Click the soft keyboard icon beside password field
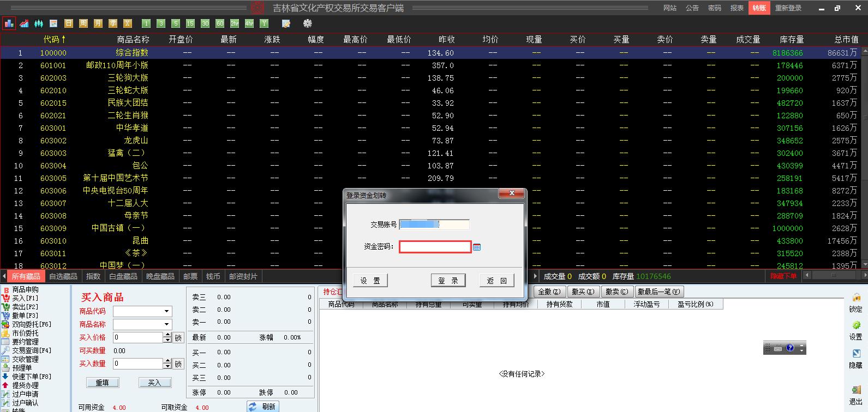 (477, 247)
